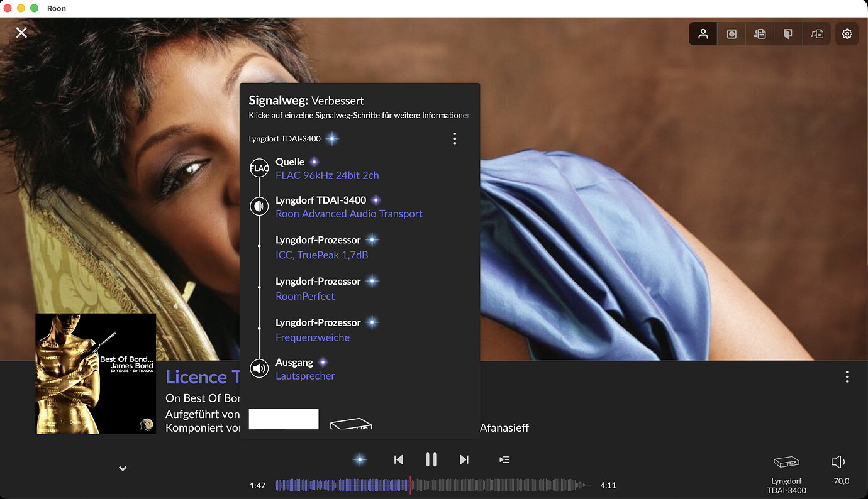This screenshot has height=499, width=868.
Task: Click the star beside the Frequenzweiche processor
Action: tap(372, 322)
